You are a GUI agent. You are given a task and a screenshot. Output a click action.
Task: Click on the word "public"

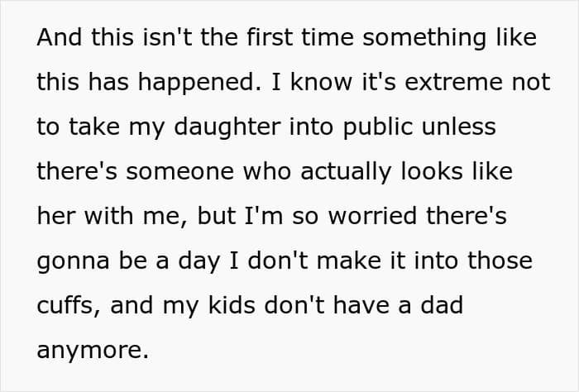coord(377,127)
